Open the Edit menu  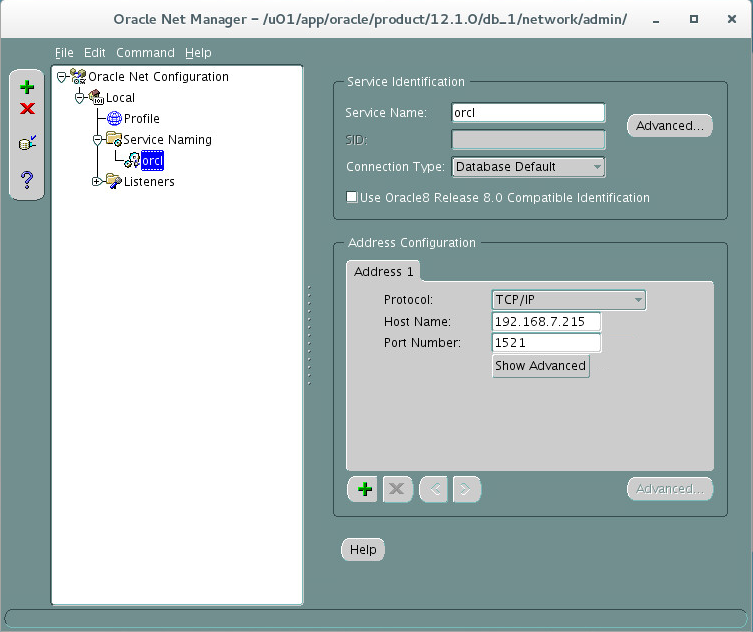click(x=95, y=52)
